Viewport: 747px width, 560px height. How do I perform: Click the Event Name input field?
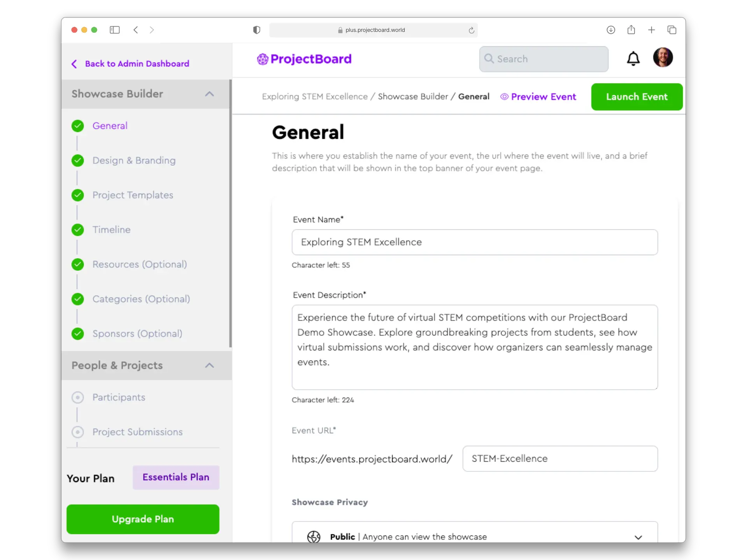[x=475, y=242]
